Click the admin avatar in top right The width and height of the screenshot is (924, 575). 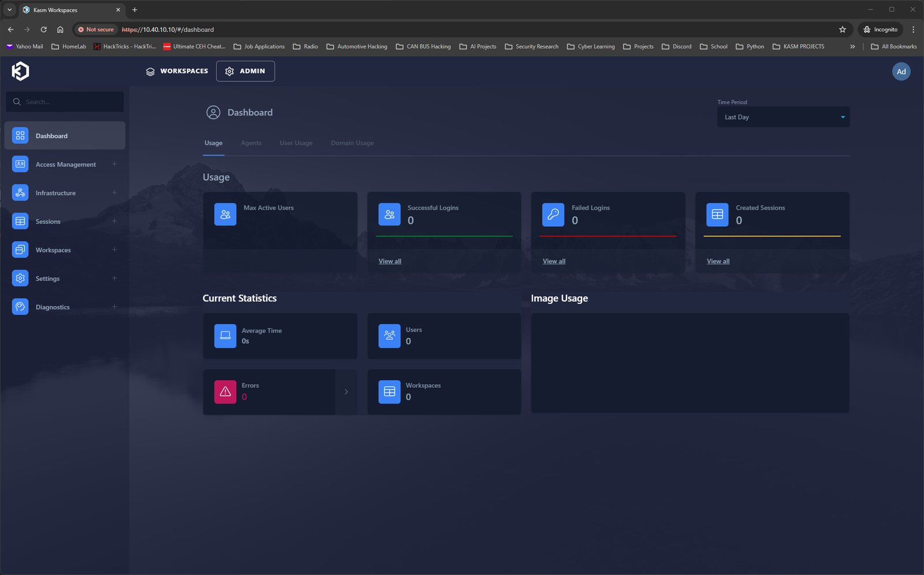point(901,71)
